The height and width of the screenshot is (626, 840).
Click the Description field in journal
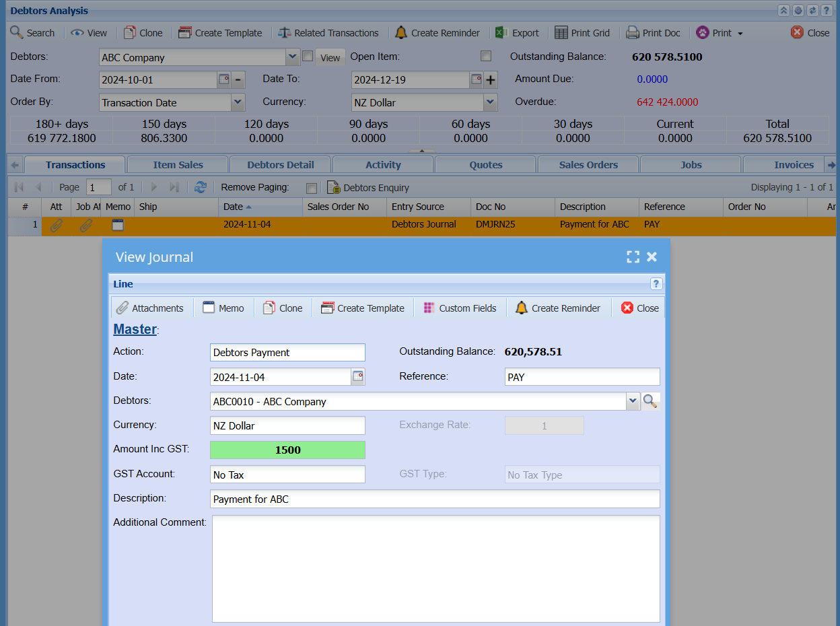click(x=434, y=499)
